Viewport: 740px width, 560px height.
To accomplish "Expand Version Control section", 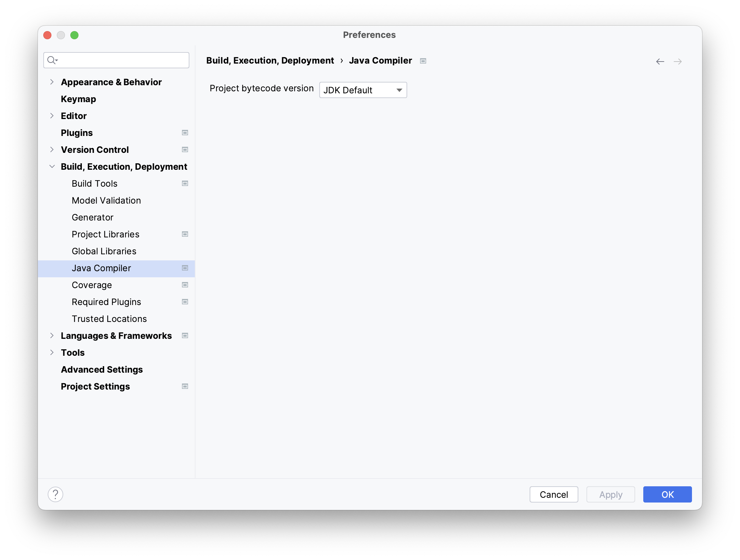I will [x=52, y=149].
